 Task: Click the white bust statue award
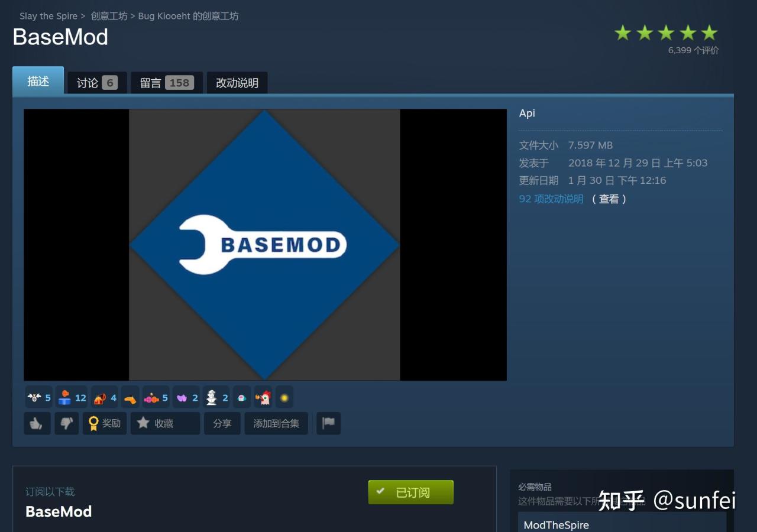(x=216, y=398)
